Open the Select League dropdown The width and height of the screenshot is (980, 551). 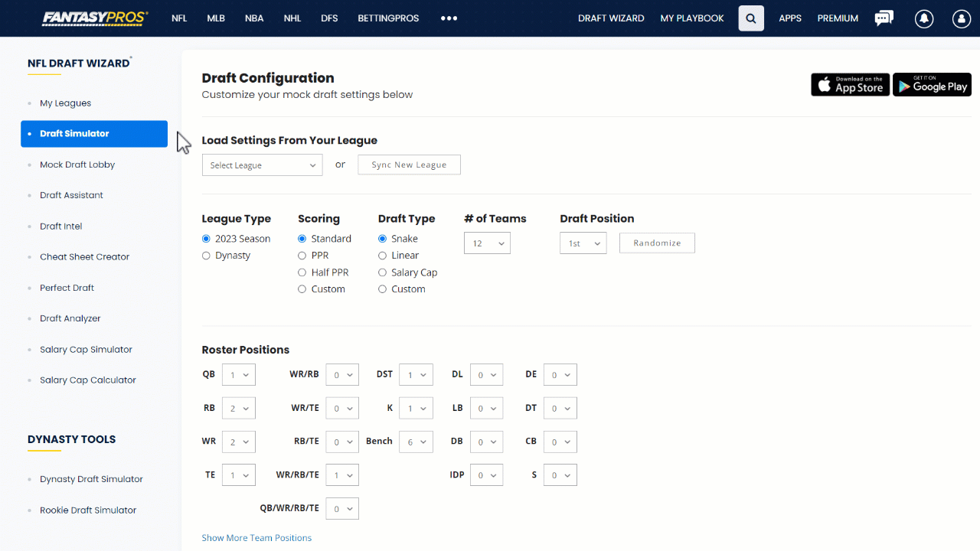[263, 165]
